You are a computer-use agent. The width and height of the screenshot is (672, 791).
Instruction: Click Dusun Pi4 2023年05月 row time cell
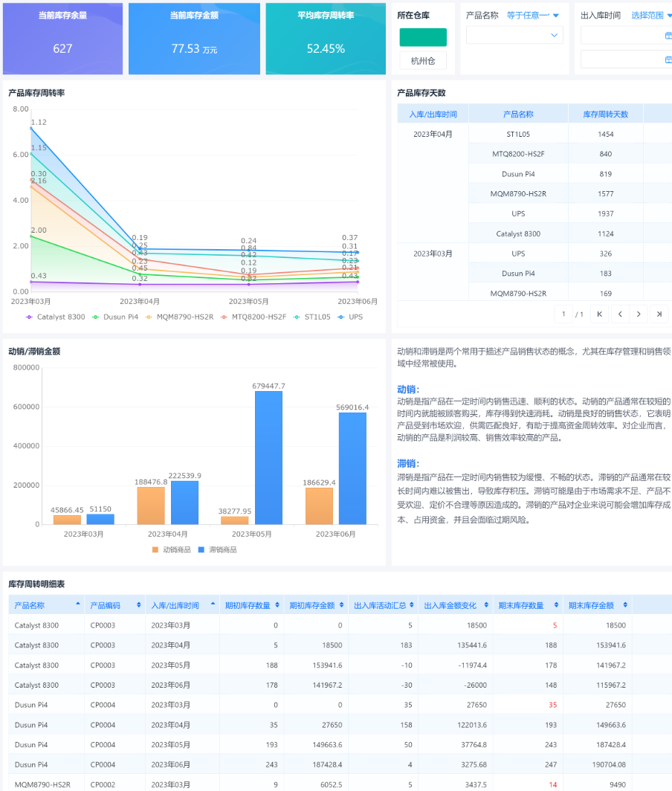pyautogui.click(x=183, y=745)
